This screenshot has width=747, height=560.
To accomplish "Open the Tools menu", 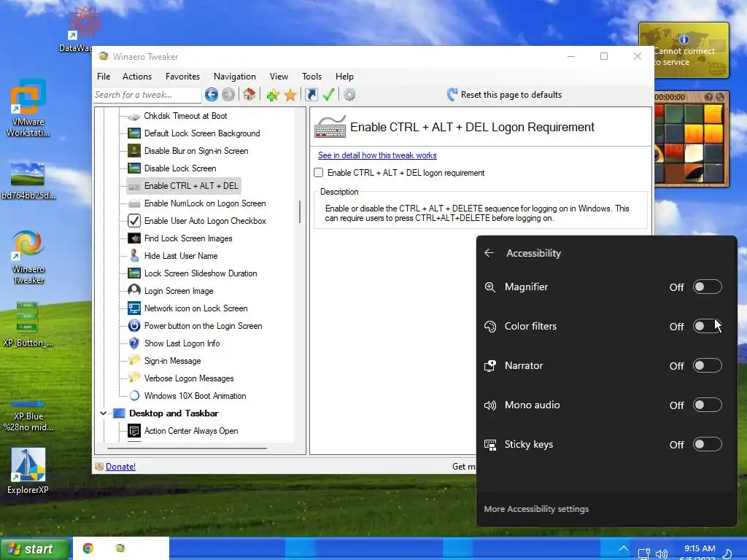I will pos(311,76).
